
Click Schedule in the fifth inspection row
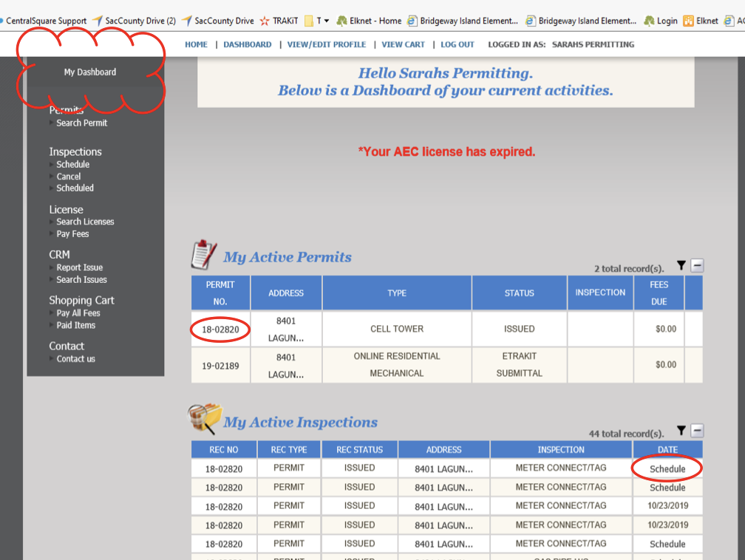pos(667,544)
